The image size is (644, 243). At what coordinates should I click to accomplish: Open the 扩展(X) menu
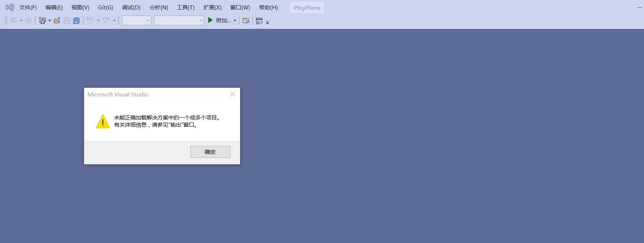pyautogui.click(x=212, y=8)
